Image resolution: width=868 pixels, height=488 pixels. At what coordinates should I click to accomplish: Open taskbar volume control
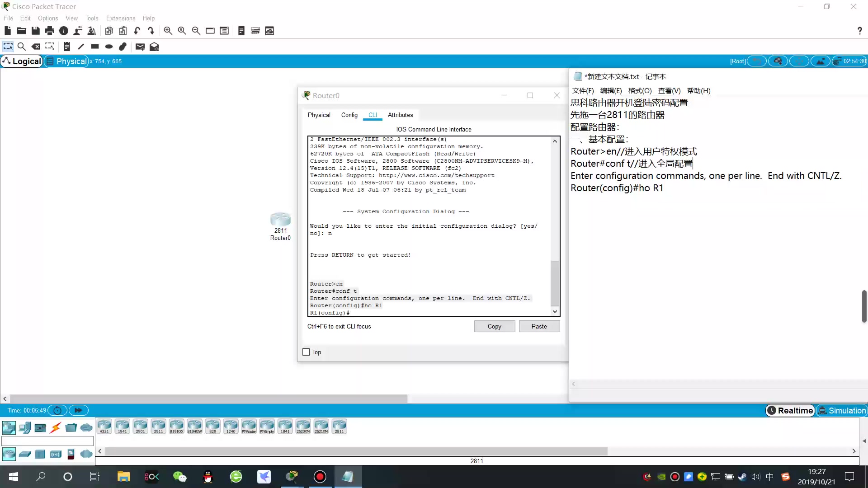coord(756,477)
